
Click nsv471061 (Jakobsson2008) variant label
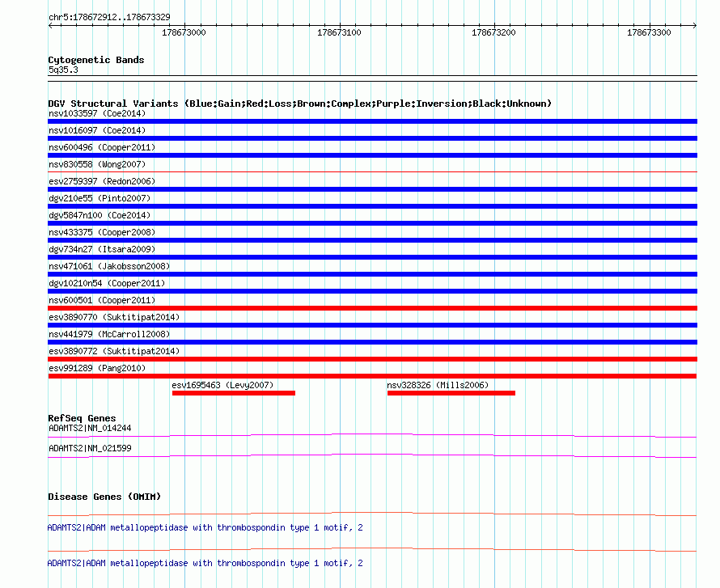point(109,266)
